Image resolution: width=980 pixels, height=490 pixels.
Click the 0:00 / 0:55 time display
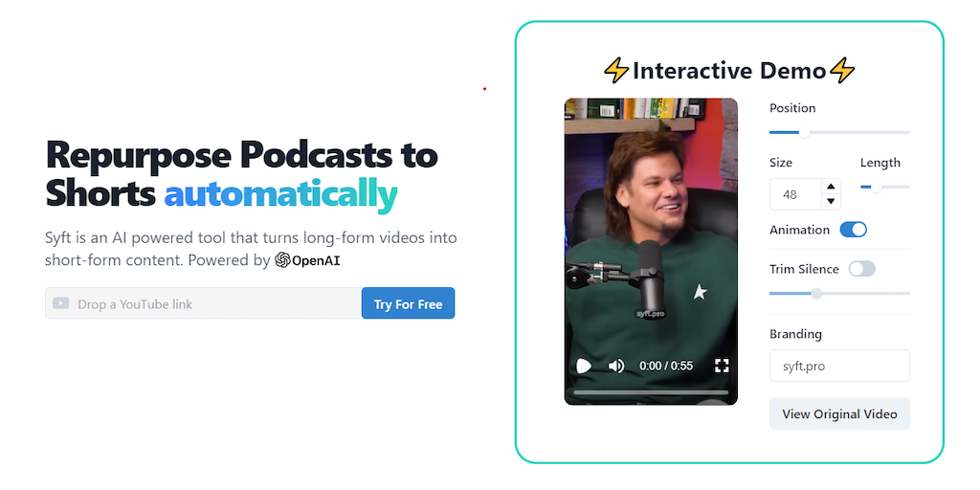click(666, 366)
